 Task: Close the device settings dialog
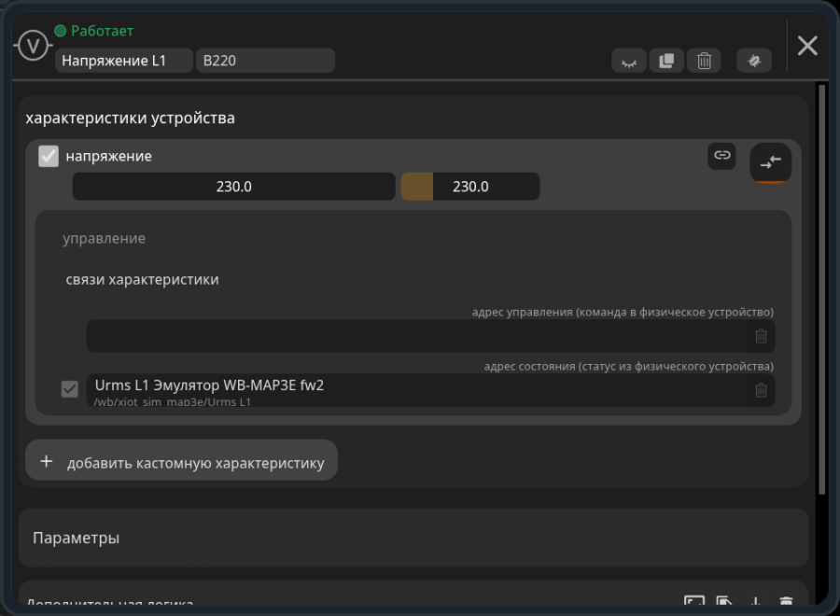click(x=807, y=46)
